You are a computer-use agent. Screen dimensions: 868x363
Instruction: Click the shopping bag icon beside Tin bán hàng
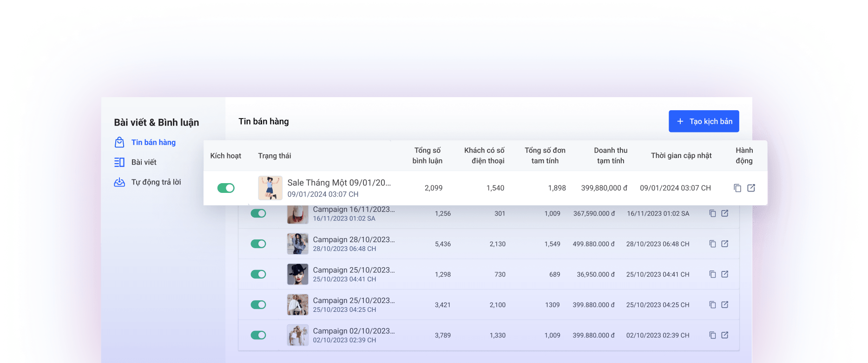[x=119, y=142]
